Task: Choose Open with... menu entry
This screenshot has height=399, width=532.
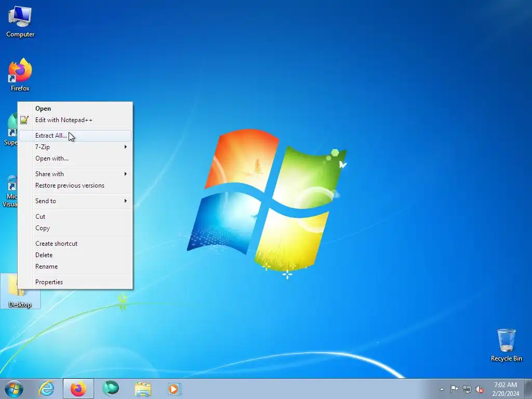Action: pyautogui.click(x=75, y=158)
